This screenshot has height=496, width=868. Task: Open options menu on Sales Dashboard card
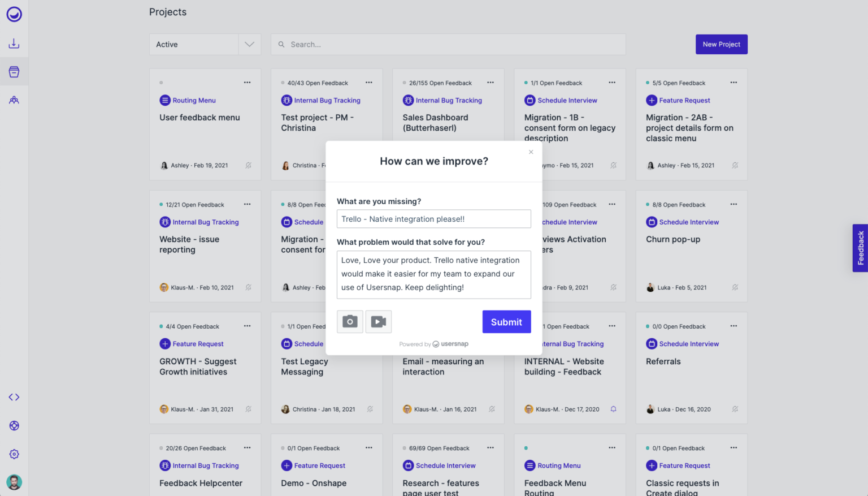[x=491, y=83]
